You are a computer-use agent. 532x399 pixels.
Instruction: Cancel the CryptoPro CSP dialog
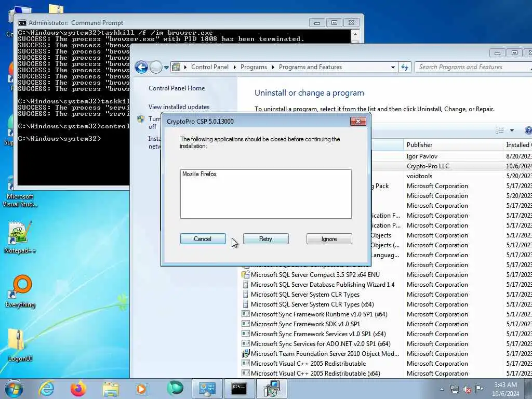tap(203, 239)
